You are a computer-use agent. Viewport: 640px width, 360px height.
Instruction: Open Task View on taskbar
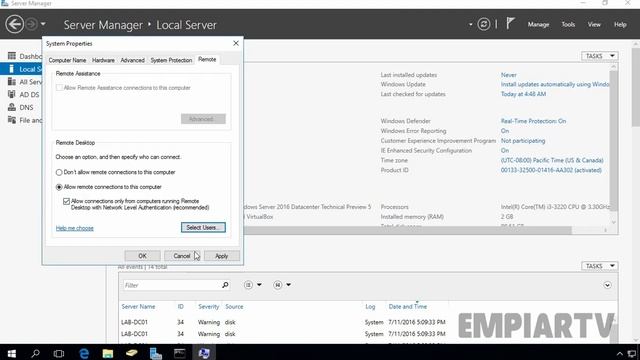pos(59,353)
